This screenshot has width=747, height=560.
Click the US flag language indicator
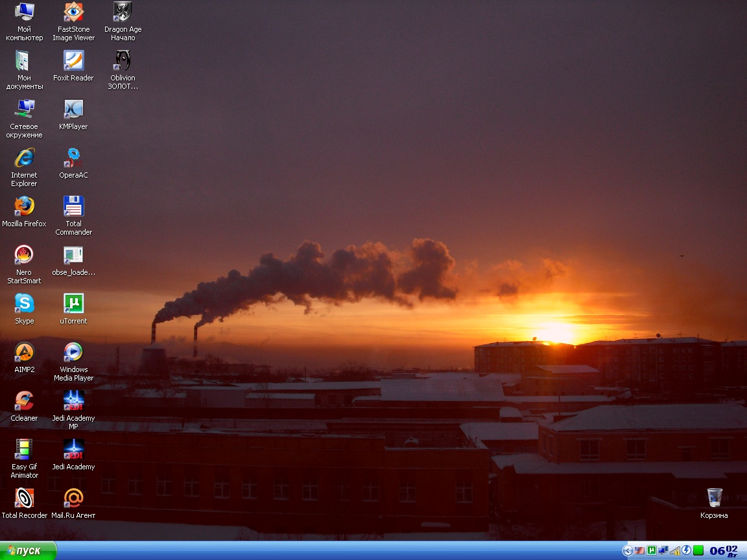[639, 551]
